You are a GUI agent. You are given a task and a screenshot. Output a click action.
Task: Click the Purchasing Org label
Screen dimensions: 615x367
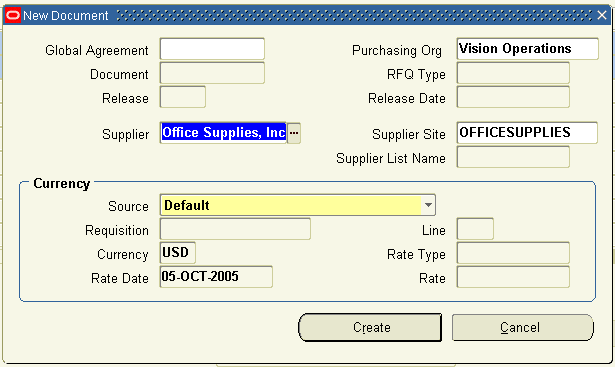[x=397, y=51]
